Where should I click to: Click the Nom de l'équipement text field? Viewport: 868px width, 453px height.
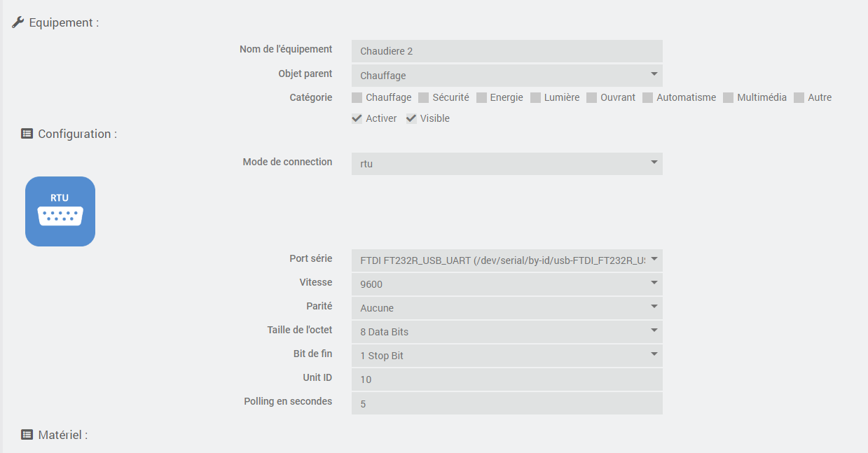click(x=507, y=51)
